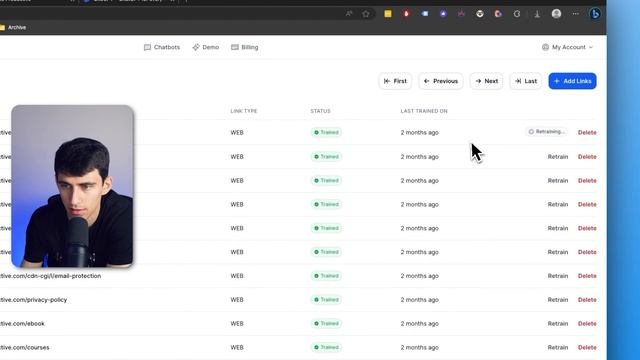The image size is (640, 360).
Task: Click the Last page button
Action: coord(526,81)
